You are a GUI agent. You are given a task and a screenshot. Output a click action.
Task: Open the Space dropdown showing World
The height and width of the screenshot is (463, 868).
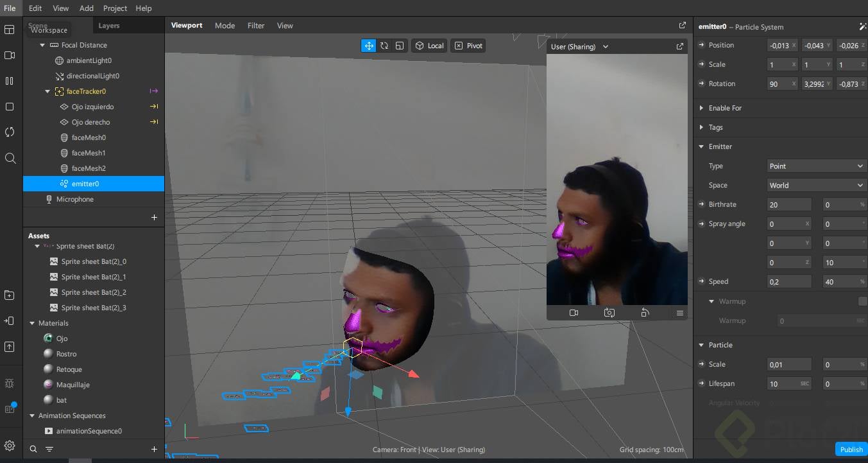(817, 185)
